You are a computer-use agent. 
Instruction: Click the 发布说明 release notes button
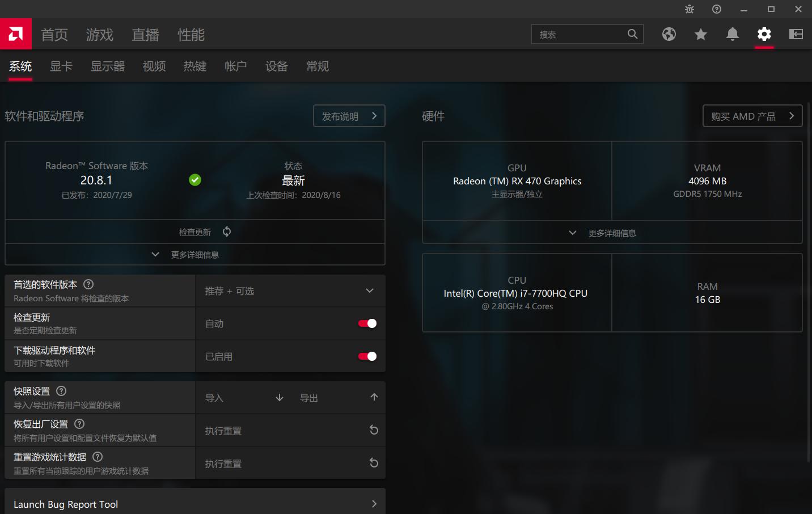coord(349,116)
